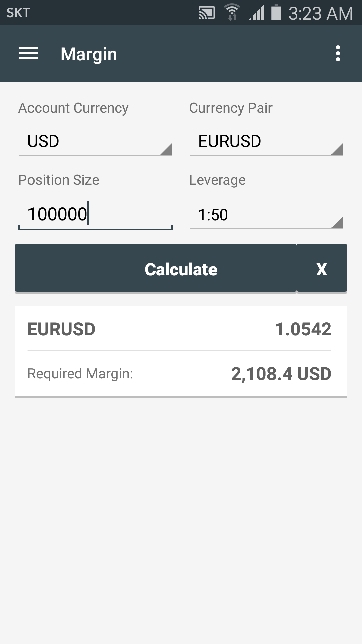Viewport: 362px width, 644px height.
Task: Tap the SKT carrier name
Action: click(x=18, y=13)
